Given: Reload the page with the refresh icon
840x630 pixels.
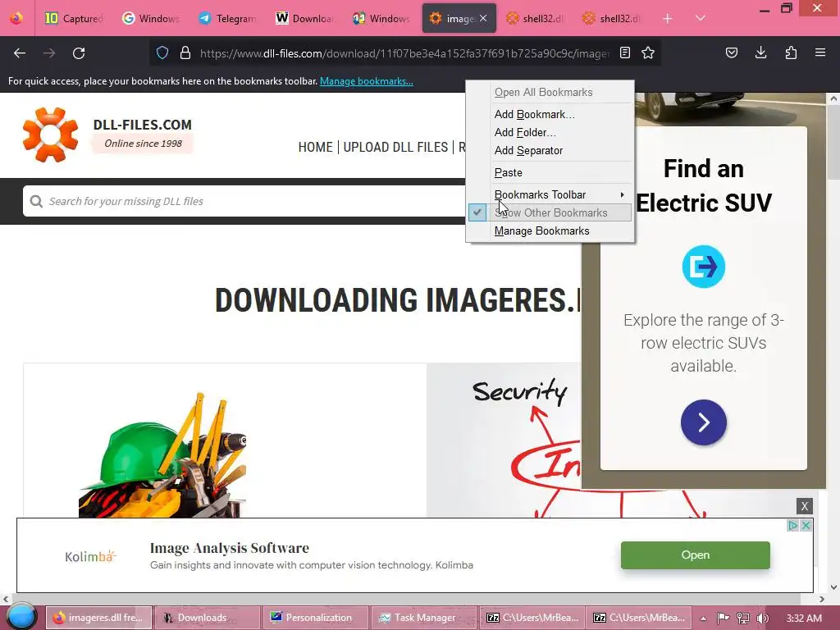Looking at the screenshot, I should click(x=79, y=53).
